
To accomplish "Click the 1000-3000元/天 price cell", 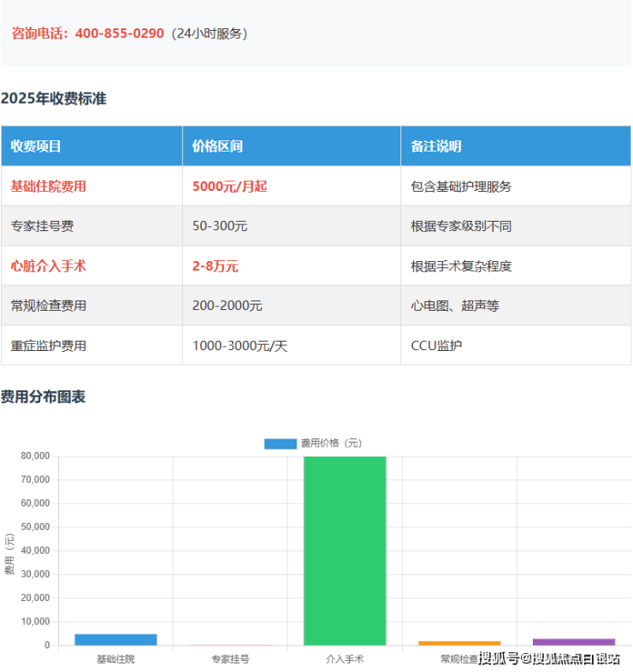I will point(240,346).
